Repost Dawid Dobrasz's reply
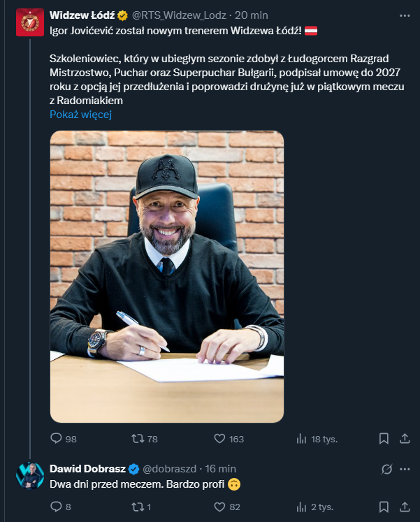Screen dimensions: 420x522 coord(138,507)
